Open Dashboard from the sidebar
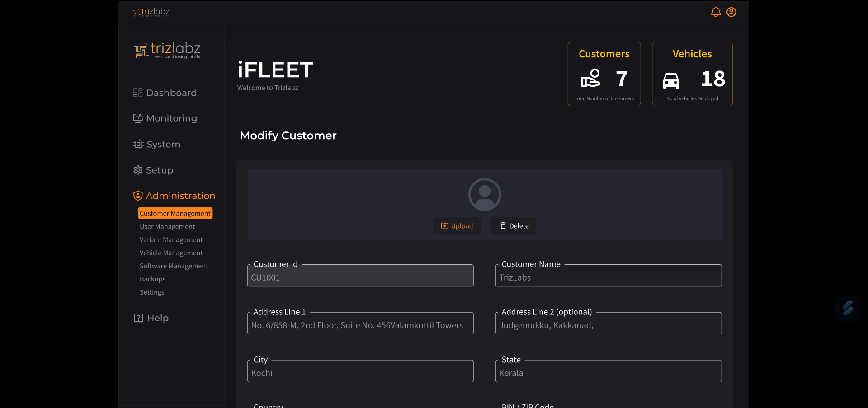The height and width of the screenshot is (408, 868). 165,93
